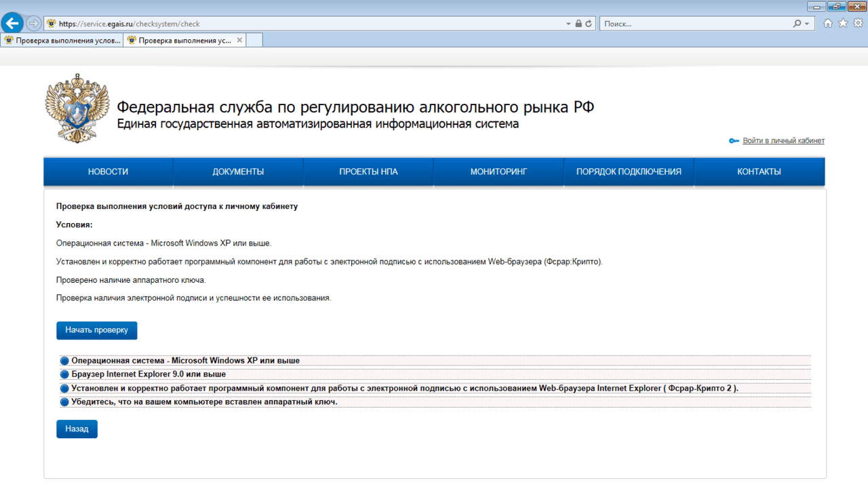Expand the address bar autocomplete dropdown arrow
This screenshot has height=485, width=868.
tap(568, 24)
